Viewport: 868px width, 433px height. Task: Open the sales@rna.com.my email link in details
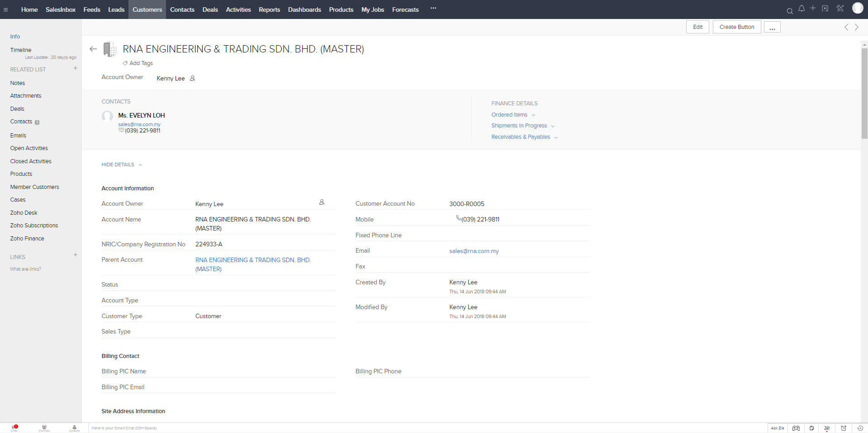click(x=474, y=251)
